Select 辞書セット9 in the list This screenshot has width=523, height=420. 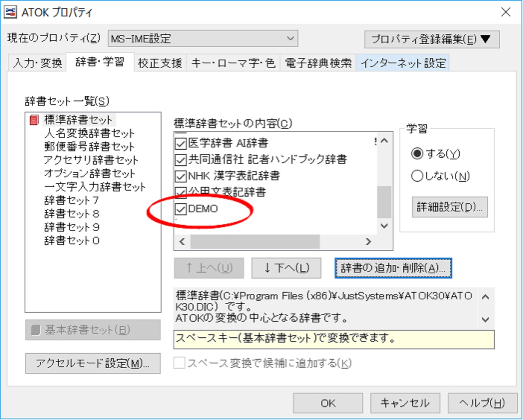click(x=72, y=227)
